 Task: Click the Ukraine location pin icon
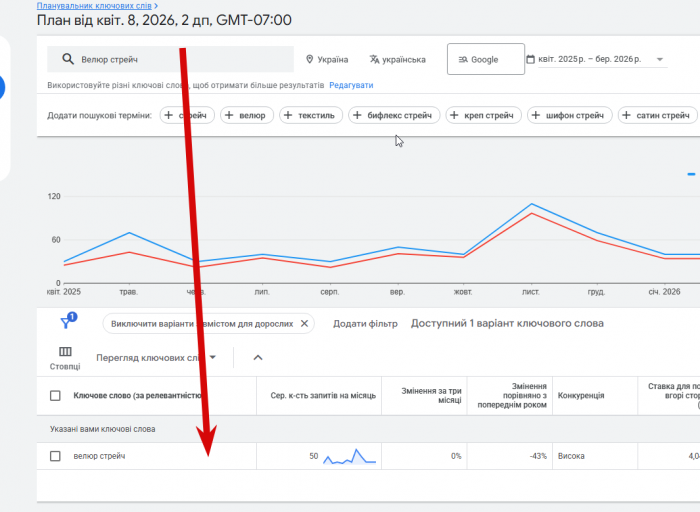309,59
